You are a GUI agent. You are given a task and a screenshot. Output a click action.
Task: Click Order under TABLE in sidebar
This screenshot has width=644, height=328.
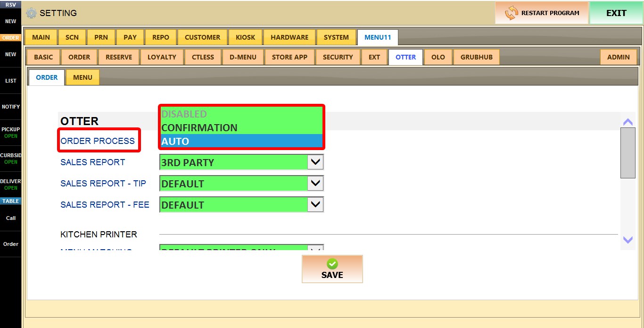[x=11, y=244]
